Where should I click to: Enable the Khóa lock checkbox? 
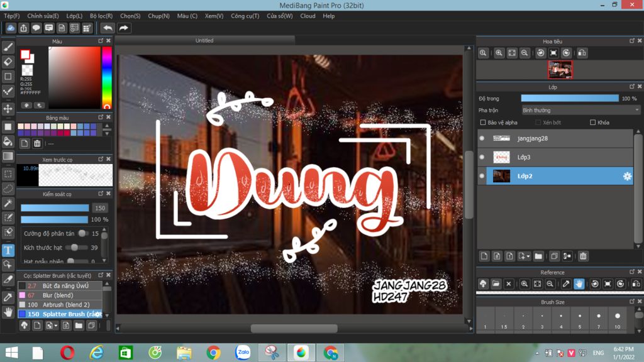(x=592, y=123)
